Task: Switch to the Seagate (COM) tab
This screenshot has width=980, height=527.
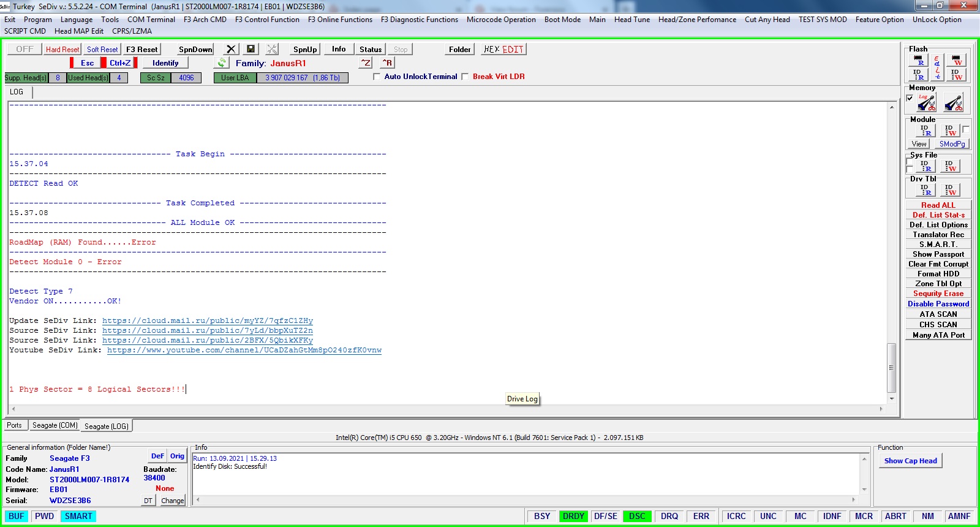Action: pos(55,425)
